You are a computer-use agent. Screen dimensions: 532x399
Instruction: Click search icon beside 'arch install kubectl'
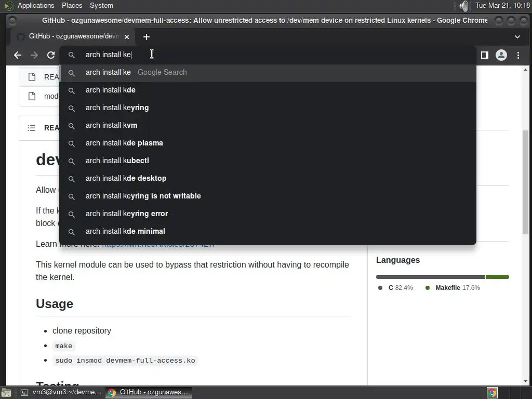pos(72,161)
